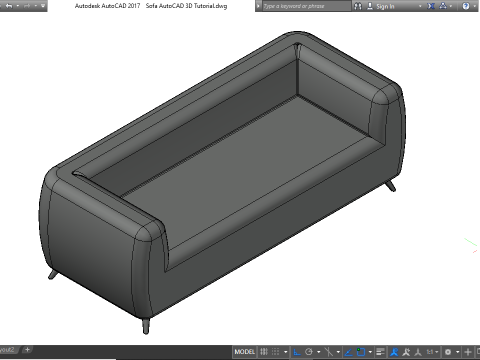Toggle lineweight display icon in status bar
480x360 pixels.
pos(380,352)
